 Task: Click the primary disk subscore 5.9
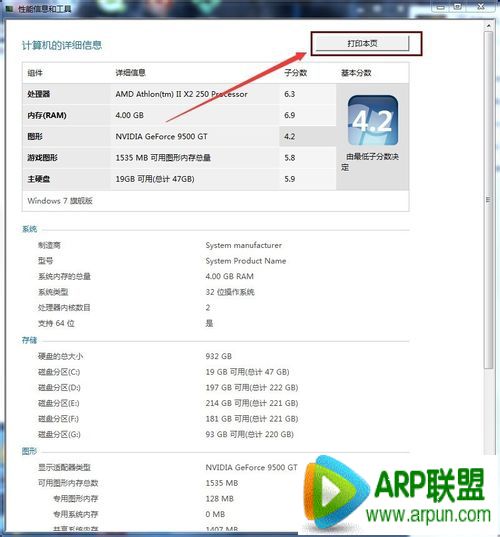[x=289, y=179]
